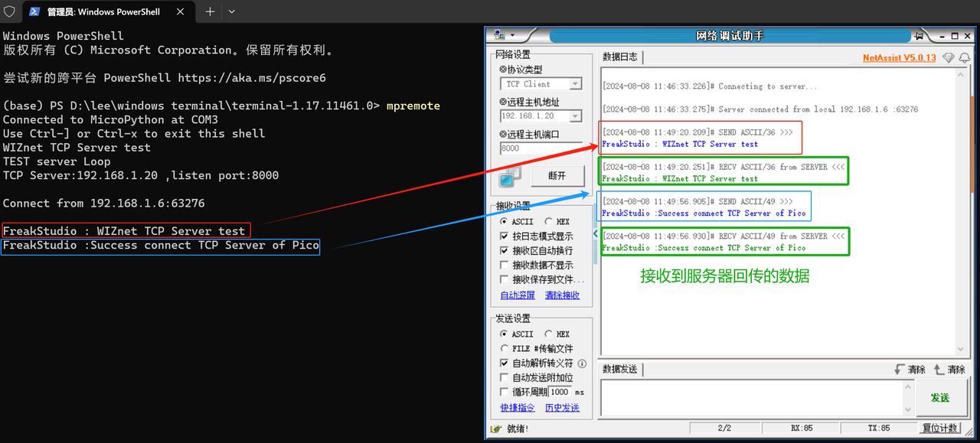Open the 快捷指令 link

[x=518, y=408]
